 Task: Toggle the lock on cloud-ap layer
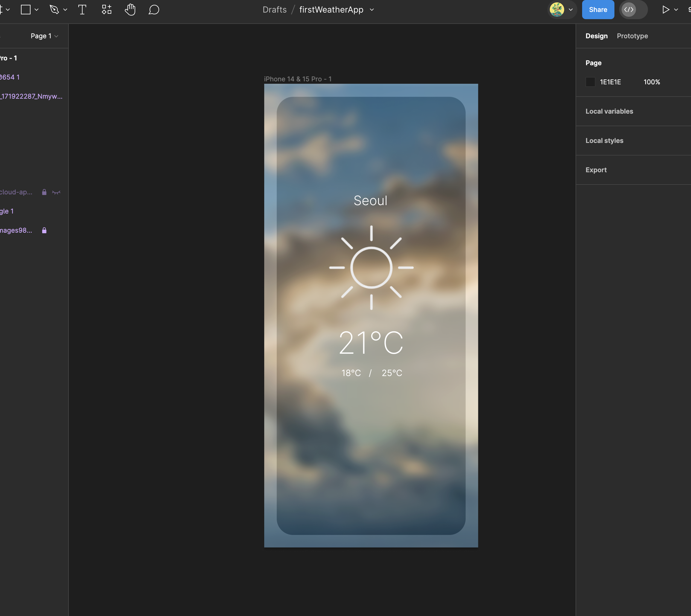(x=44, y=192)
